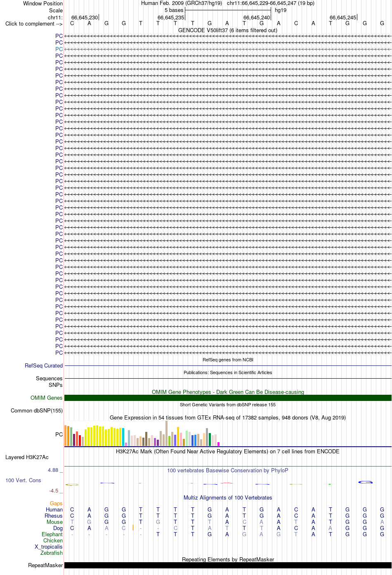The width and height of the screenshot is (392, 575).
Task: Click the magenta bar ending the GTEx chart
Action: pyautogui.click(x=218, y=444)
